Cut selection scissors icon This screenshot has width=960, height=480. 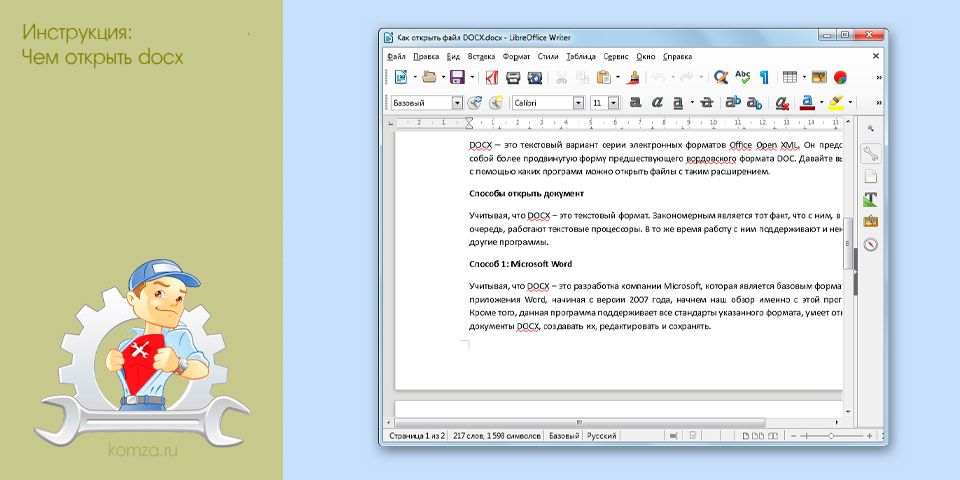tap(561, 77)
